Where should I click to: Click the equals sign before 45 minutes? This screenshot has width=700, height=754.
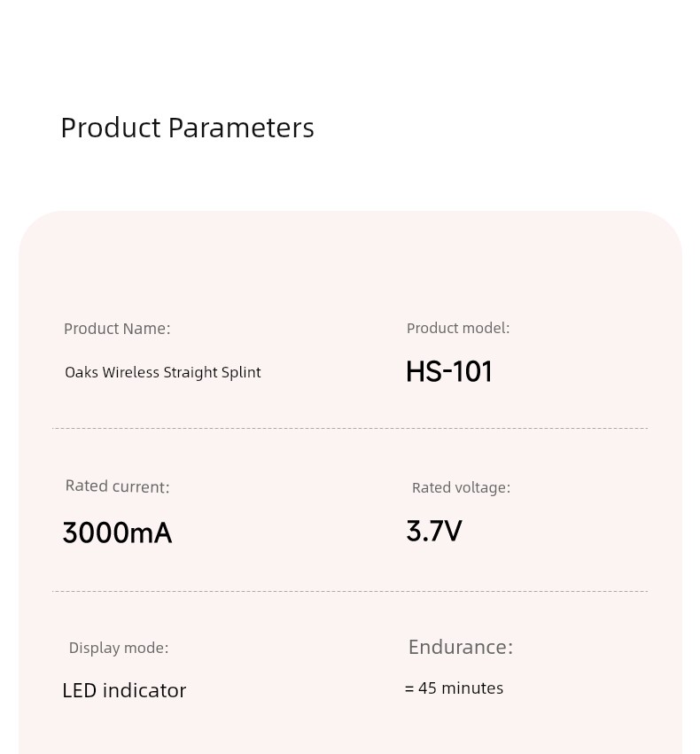point(409,689)
